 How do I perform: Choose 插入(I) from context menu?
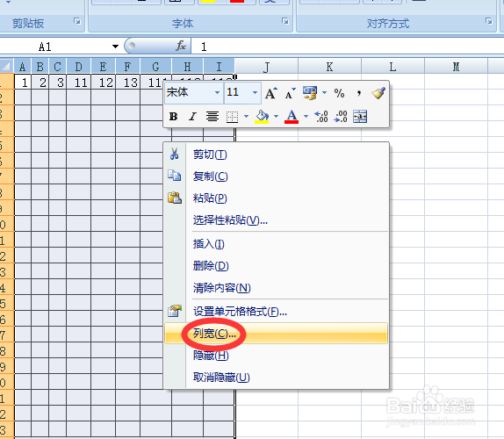[x=276, y=244]
